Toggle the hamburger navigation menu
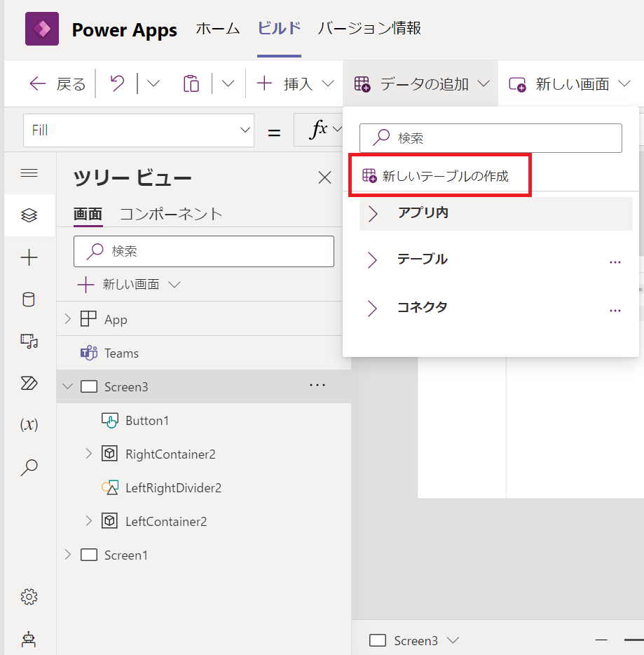The width and height of the screenshot is (644, 655). point(29,173)
